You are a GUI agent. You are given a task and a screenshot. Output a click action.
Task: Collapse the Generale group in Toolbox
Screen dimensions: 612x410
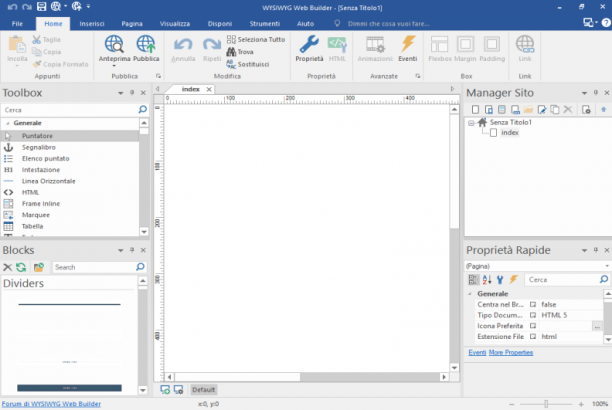coord(8,123)
